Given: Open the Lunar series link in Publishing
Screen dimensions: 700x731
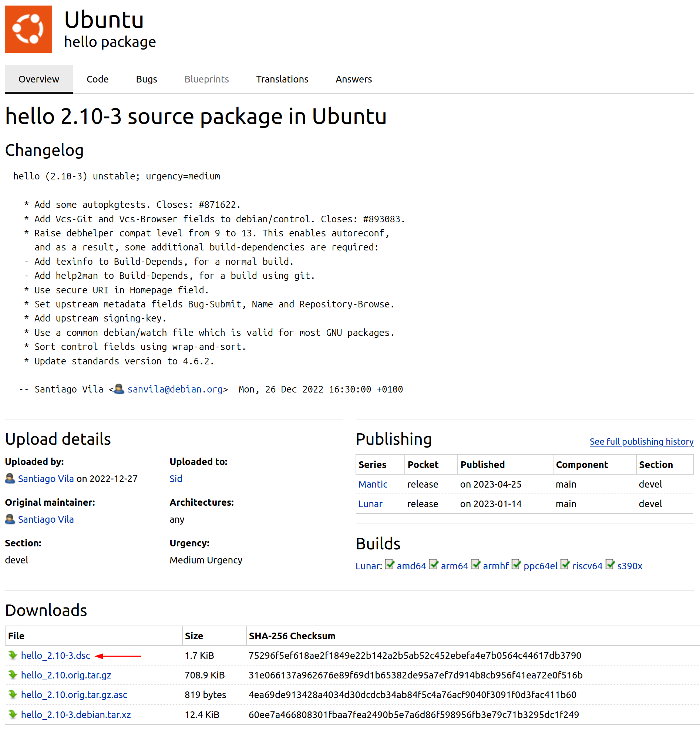Looking at the screenshot, I should coord(370,503).
